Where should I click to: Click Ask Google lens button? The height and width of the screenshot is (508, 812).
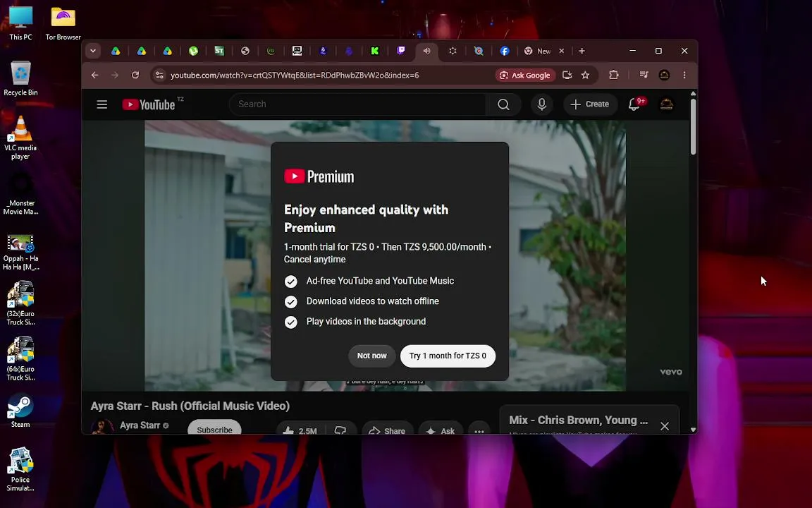[x=526, y=75]
